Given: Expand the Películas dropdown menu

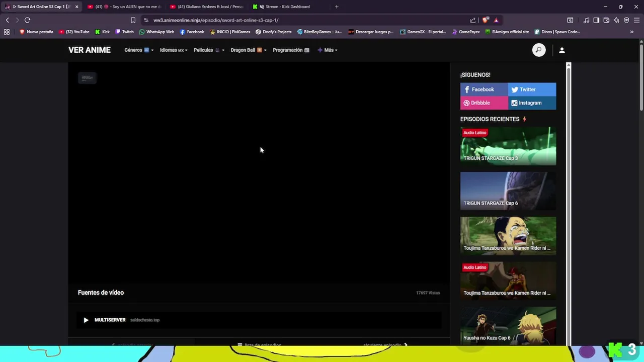Looking at the screenshot, I should click(x=209, y=50).
